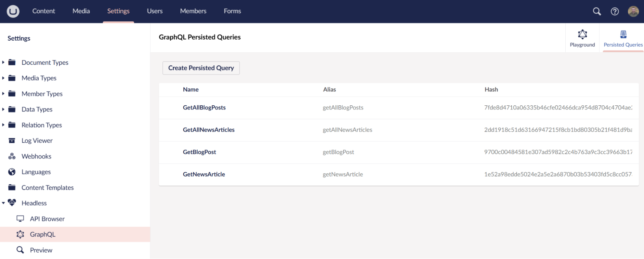Click the API Browser monitor icon

(20, 219)
